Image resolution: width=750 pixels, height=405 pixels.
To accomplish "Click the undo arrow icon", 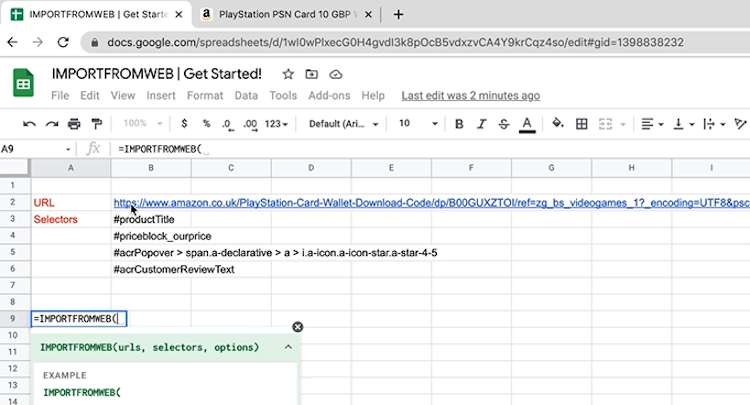I will pos(29,124).
